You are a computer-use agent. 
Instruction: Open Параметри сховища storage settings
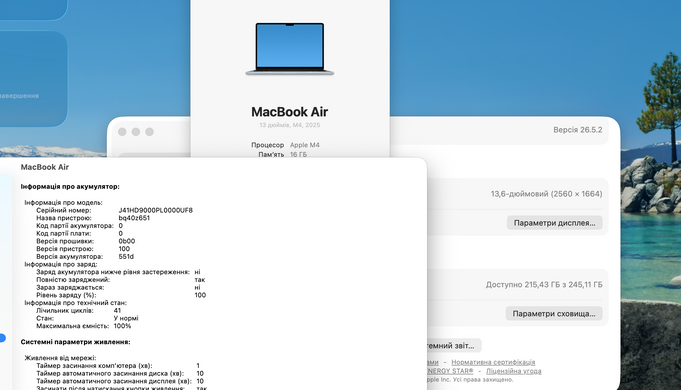pyautogui.click(x=554, y=314)
